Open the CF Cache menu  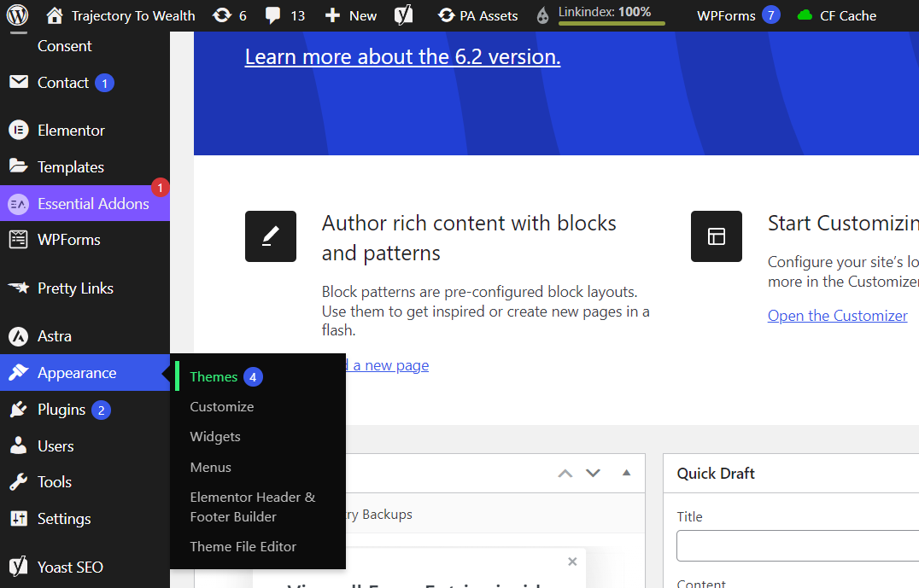tap(837, 16)
